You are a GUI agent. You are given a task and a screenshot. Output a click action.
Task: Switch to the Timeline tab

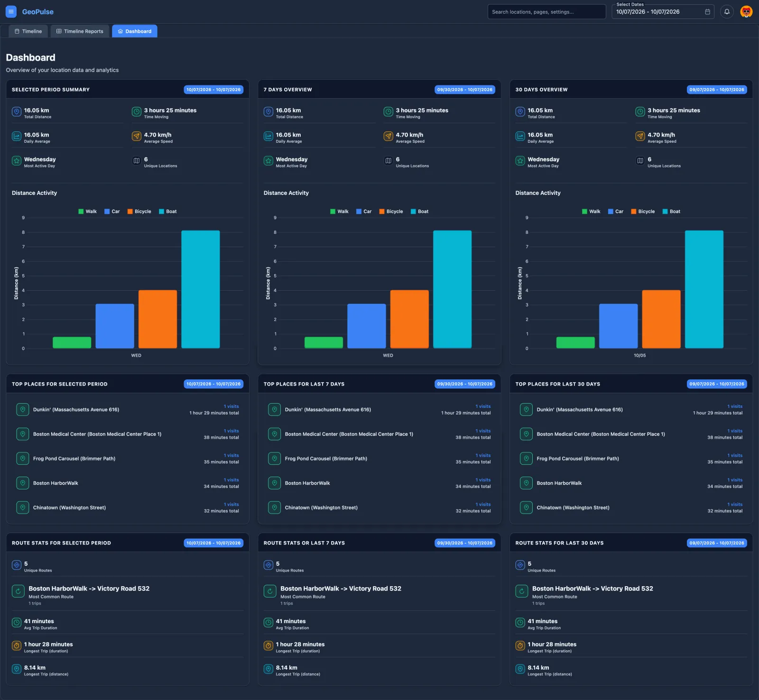click(28, 31)
